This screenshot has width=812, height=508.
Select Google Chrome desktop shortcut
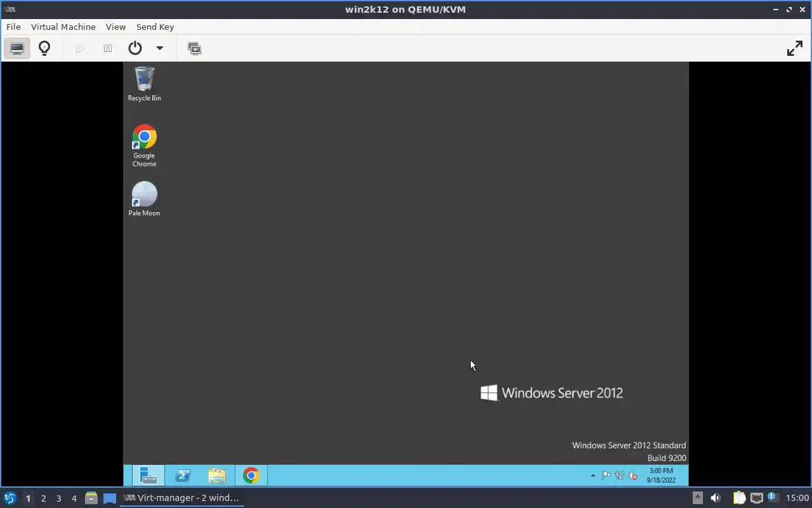(x=145, y=145)
